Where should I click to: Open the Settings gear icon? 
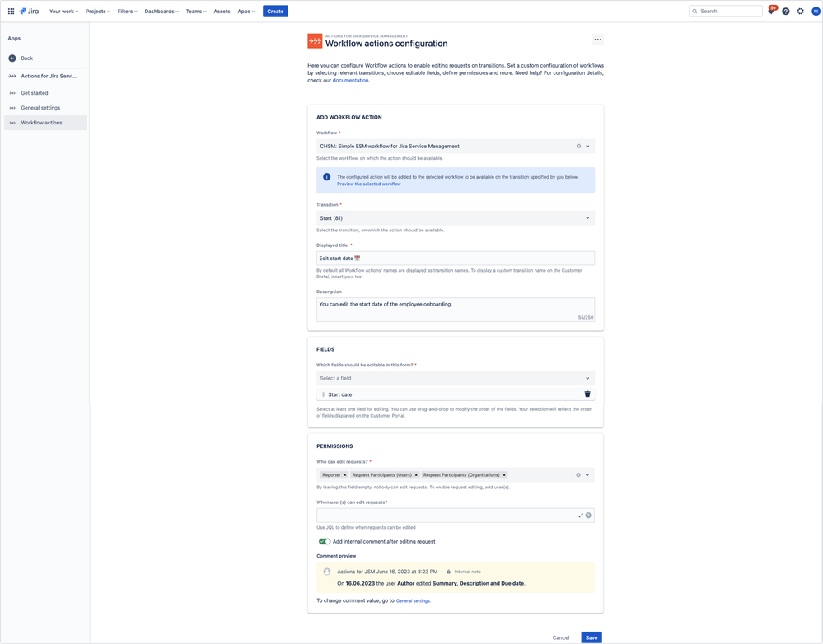[x=801, y=11]
